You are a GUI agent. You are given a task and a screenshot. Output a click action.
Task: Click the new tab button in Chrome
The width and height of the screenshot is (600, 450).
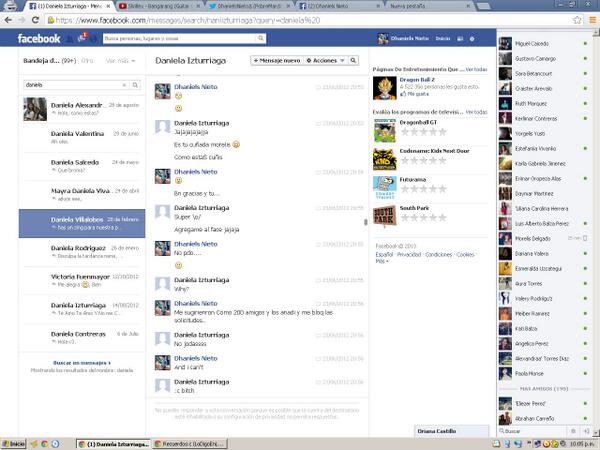484,6
